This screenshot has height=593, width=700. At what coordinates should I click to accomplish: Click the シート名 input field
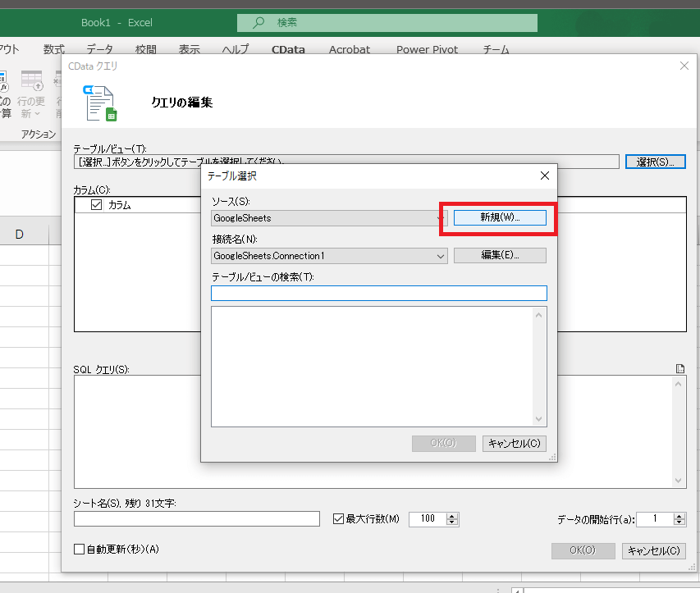coord(197,519)
